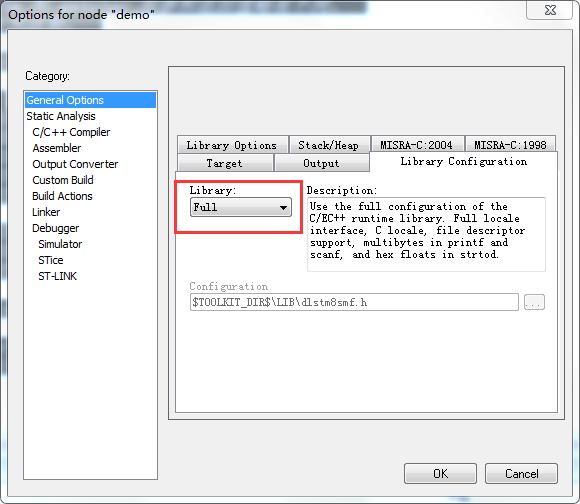This screenshot has height=504, width=580.
Task: Switch to the Target tab
Action: point(225,163)
